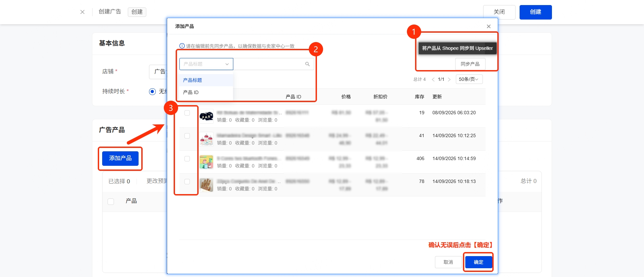Click the 价格 column header

[346, 97]
